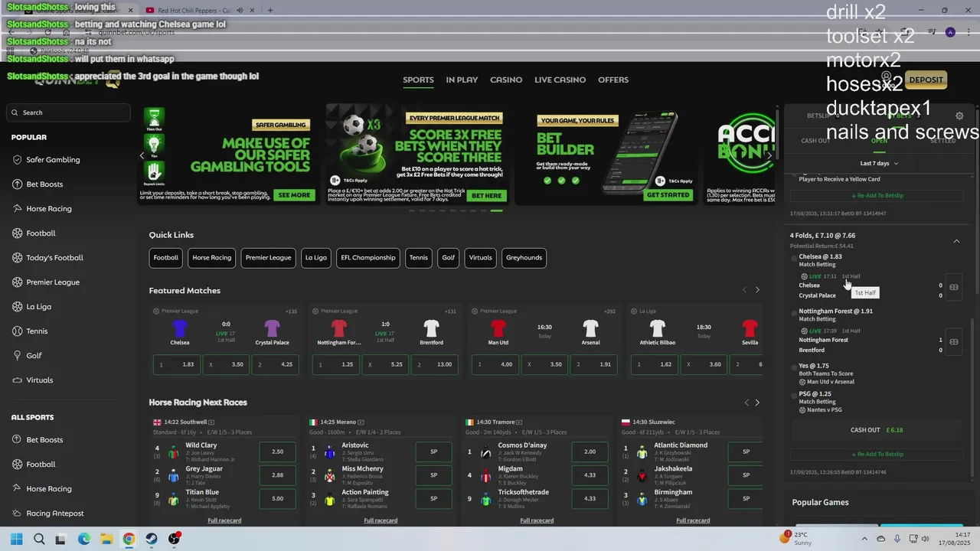Image resolution: width=980 pixels, height=551 pixels.
Task: Open Steam from the taskbar
Action: [152, 539]
